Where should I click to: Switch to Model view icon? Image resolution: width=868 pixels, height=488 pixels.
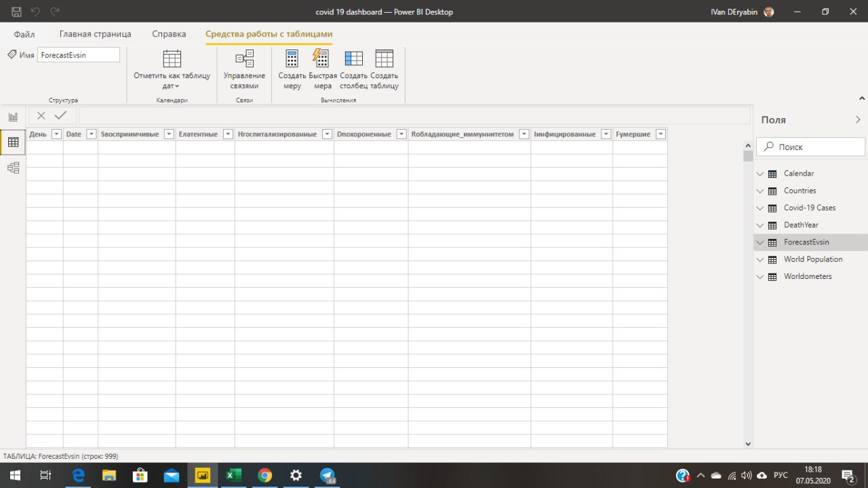(13, 168)
